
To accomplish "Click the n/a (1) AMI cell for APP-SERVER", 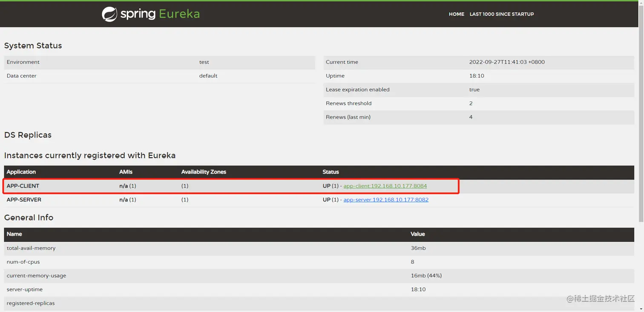I will click(128, 199).
